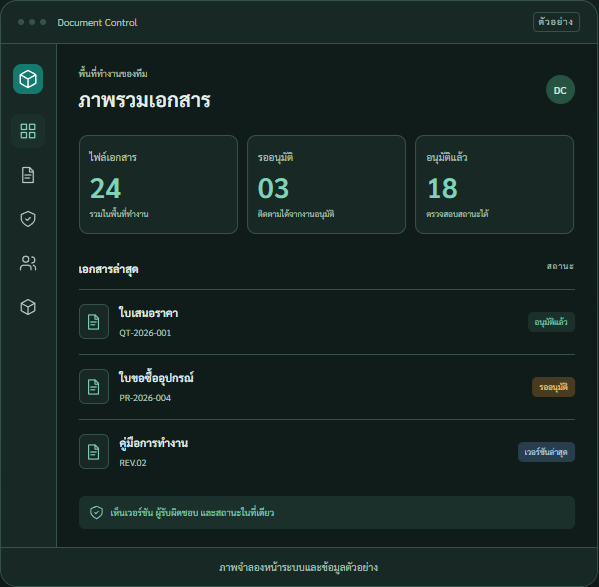Viewport: 599px width, 587px height.
Task: Click the shield icon in the bottom info banner
Action: point(96,513)
